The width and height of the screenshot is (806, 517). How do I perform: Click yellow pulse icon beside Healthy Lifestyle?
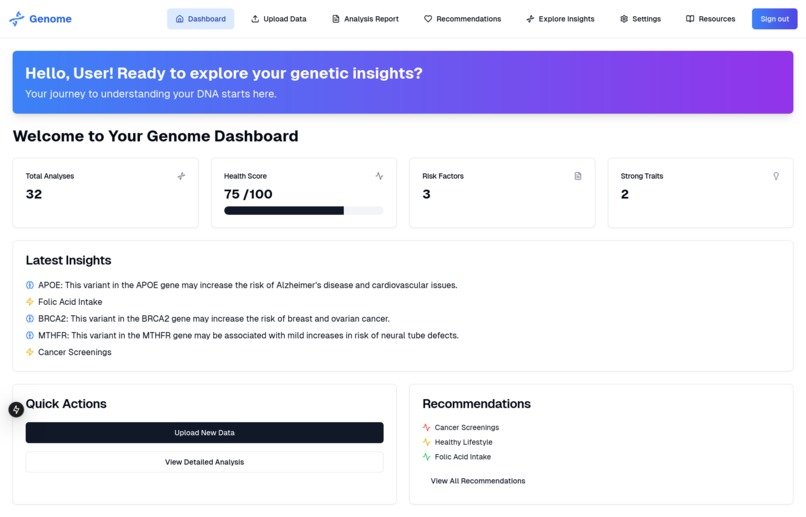tap(426, 442)
